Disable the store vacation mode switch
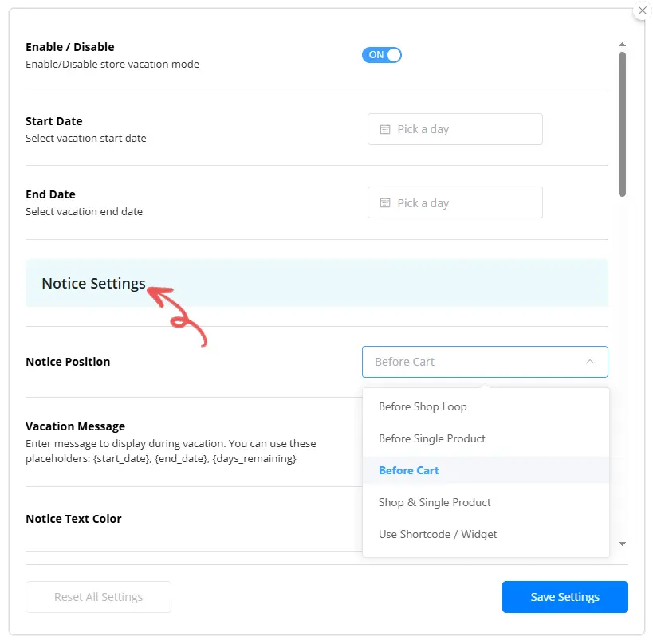The width and height of the screenshot is (653, 644). [382, 55]
